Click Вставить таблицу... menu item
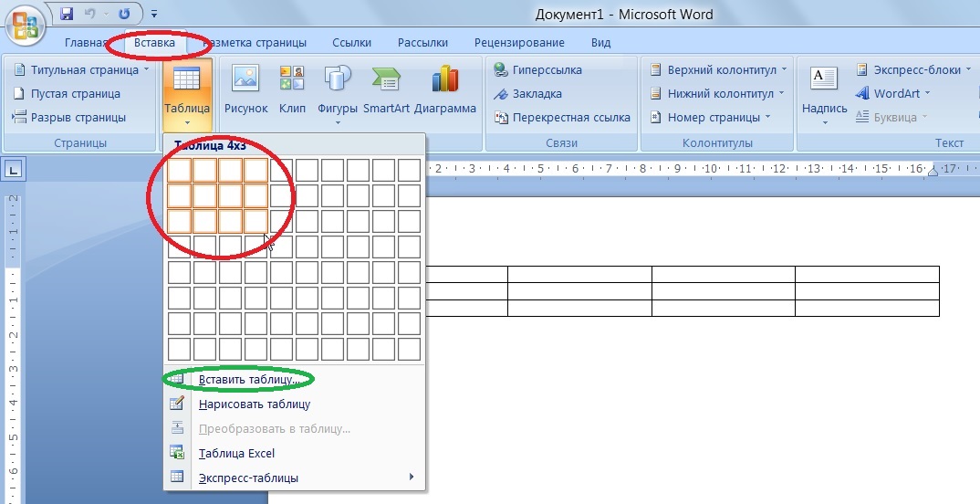This screenshot has width=980, height=504. 249,380
